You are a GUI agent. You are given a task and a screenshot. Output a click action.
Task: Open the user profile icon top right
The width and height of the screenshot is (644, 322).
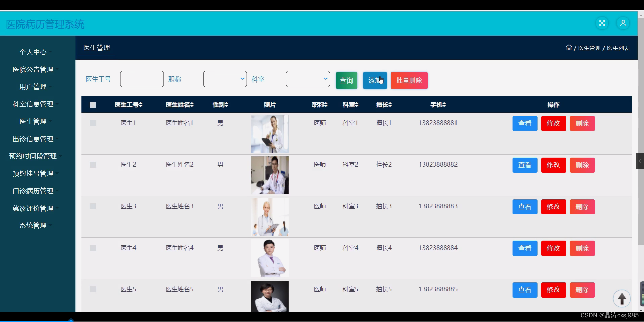tap(623, 23)
